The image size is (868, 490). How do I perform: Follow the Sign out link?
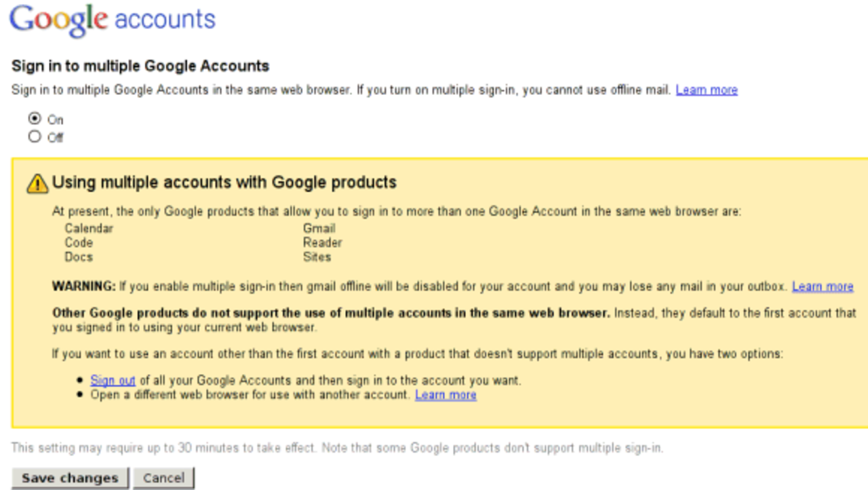[x=113, y=380]
